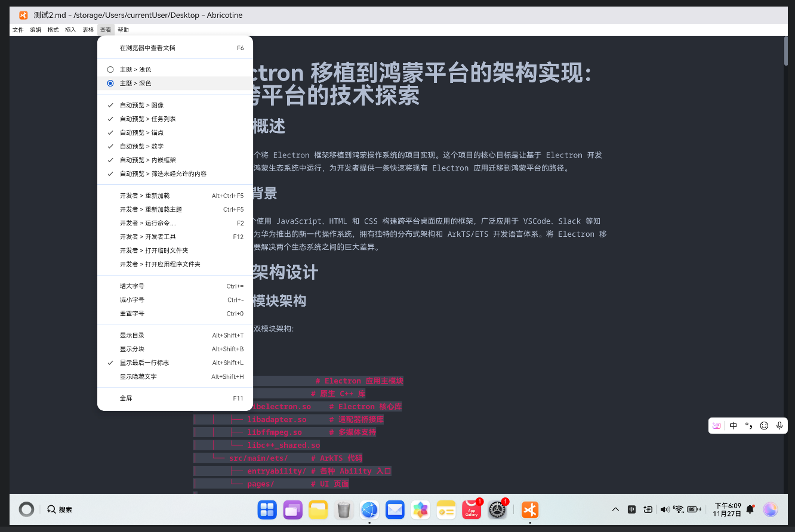Open the 文件 menu
The image size is (795, 532).
pyautogui.click(x=17, y=29)
